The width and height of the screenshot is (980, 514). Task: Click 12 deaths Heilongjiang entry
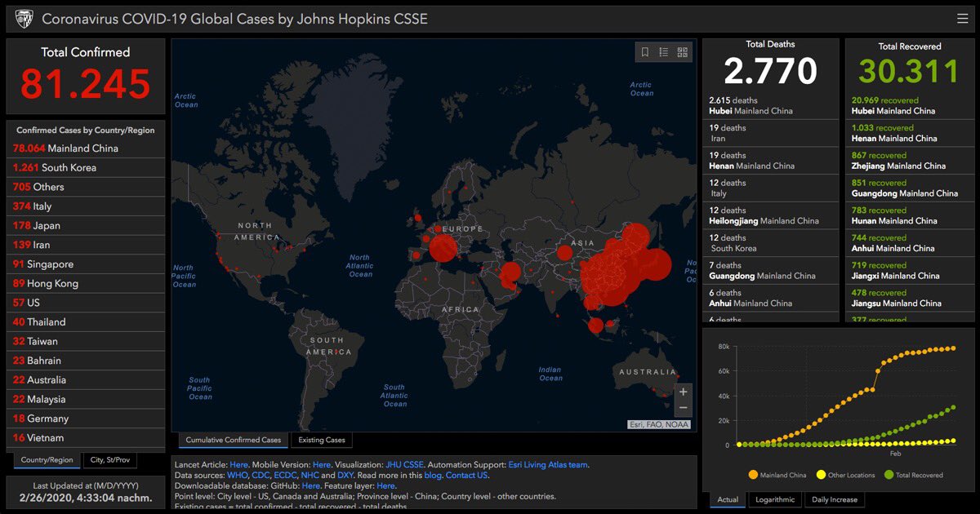point(770,215)
